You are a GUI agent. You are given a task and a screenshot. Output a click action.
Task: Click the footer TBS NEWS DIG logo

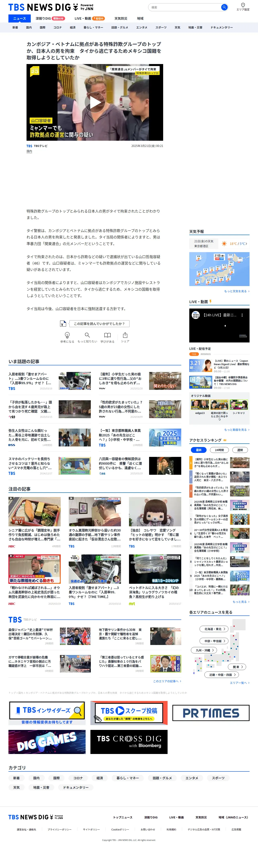[x=35, y=817]
